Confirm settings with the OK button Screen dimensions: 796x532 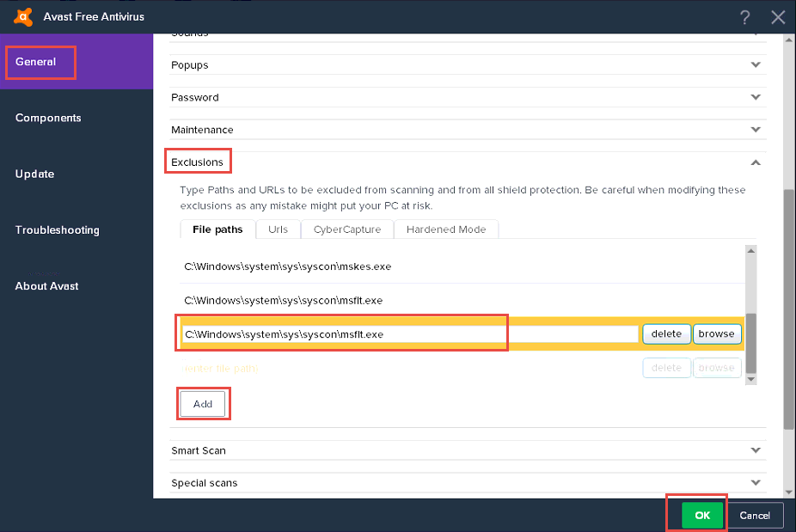(x=702, y=516)
